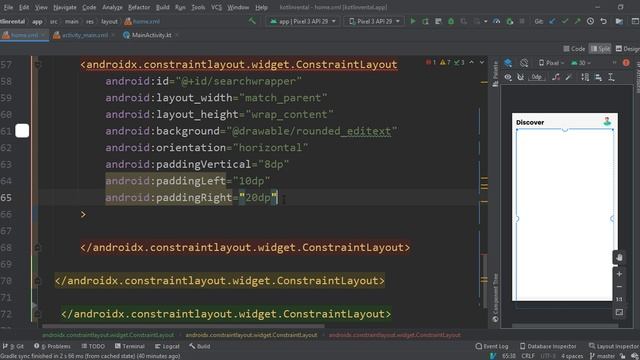Open the Terminal tool window
Screen dimensions: 640x360
point(130,346)
